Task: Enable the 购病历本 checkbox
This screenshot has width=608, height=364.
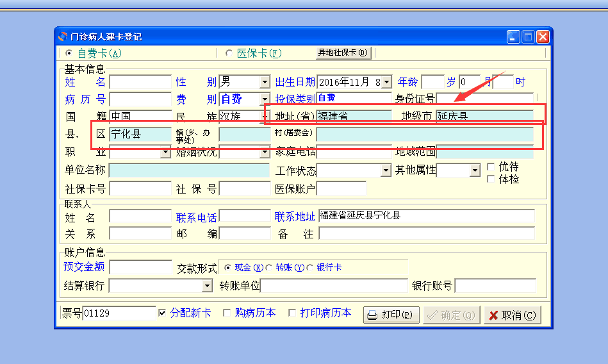Action: [227, 313]
